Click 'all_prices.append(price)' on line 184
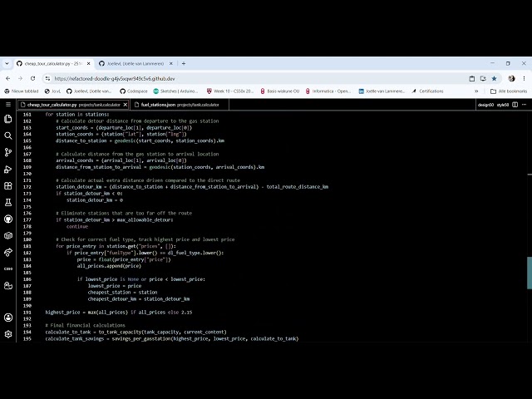The width and height of the screenshot is (532, 399). click(x=109, y=266)
